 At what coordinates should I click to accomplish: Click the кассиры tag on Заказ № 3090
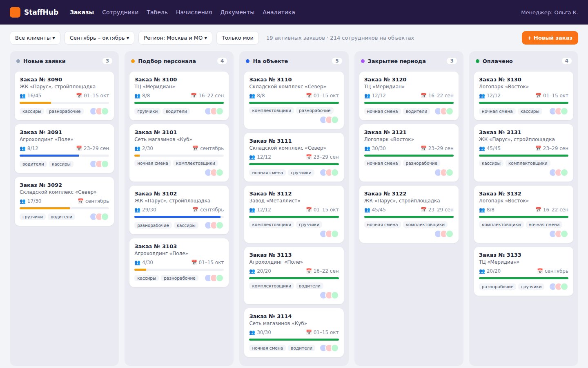click(32, 111)
